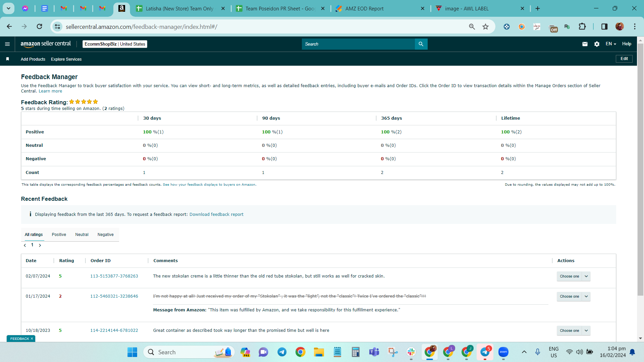
Task: Open the EN language dropdown
Action: 611,44
